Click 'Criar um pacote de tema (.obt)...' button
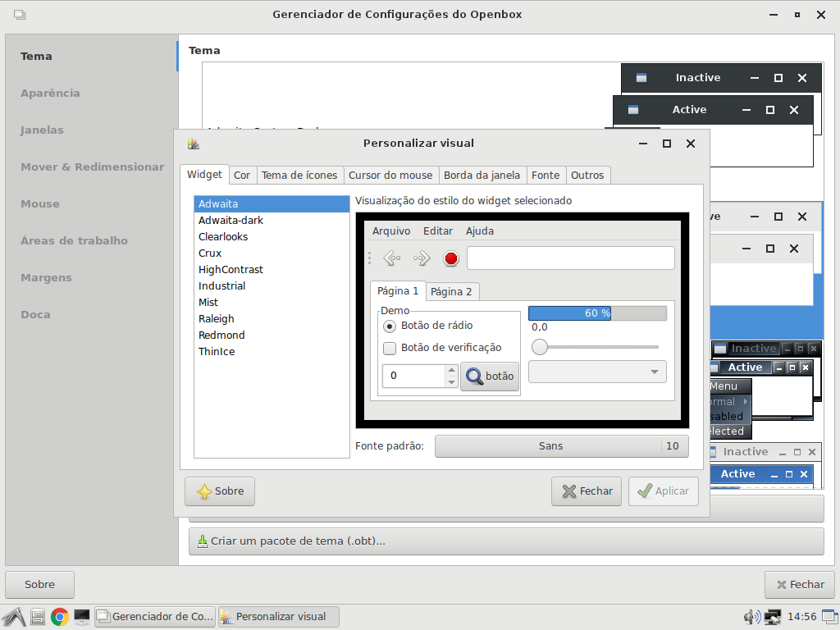This screenshot has width=840, height=630. [506, 541]
